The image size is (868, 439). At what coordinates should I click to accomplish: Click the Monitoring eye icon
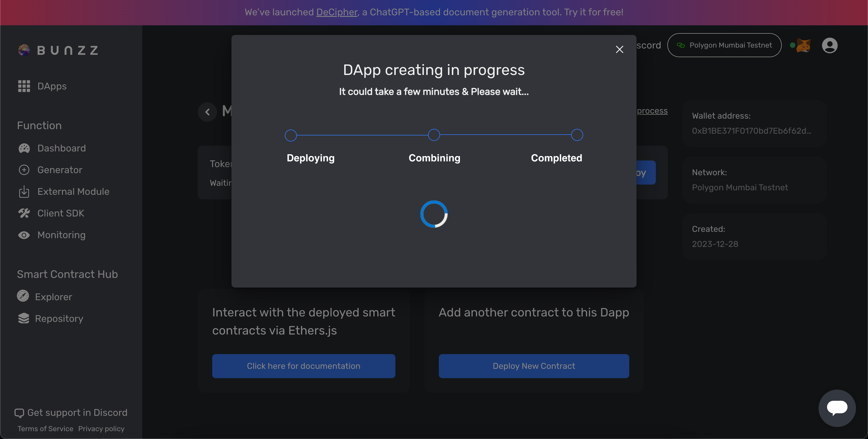pyautogui.click(x=24, y=235)
